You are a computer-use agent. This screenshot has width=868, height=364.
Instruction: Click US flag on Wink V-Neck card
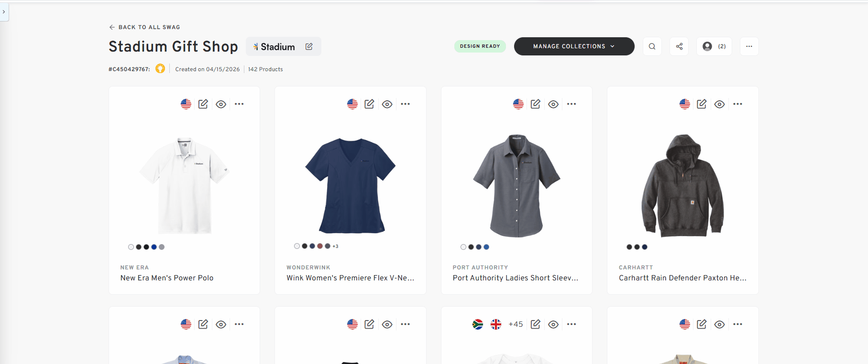pos(352,104)
